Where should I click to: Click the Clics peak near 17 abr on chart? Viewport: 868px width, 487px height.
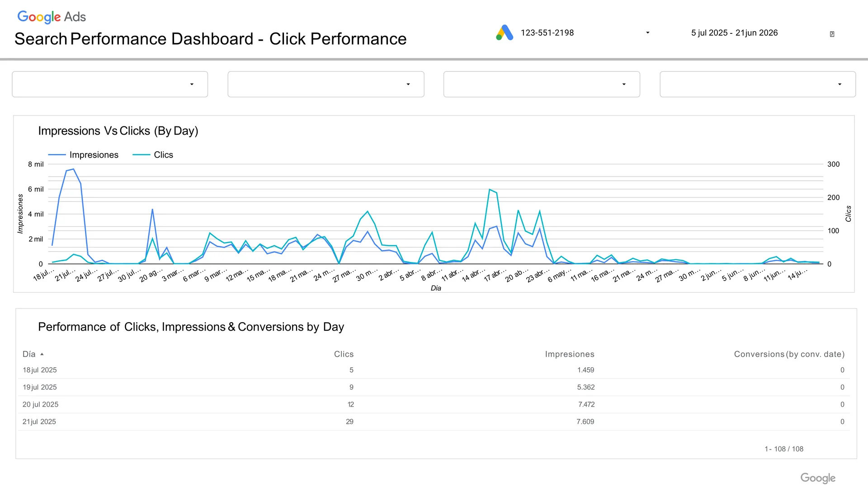[x=490, y=189]
